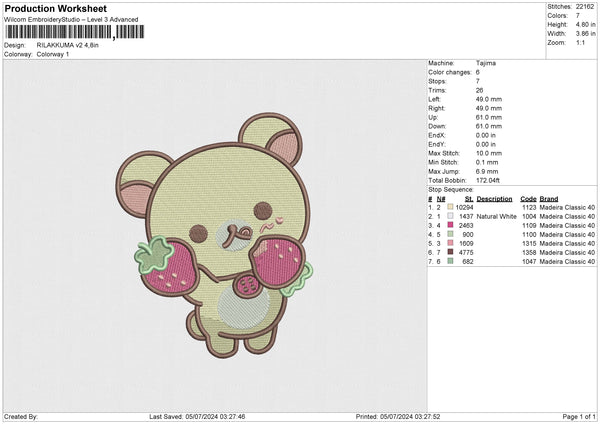Click the St. column header
Screen dimensions: 600x424
[469, 198]
